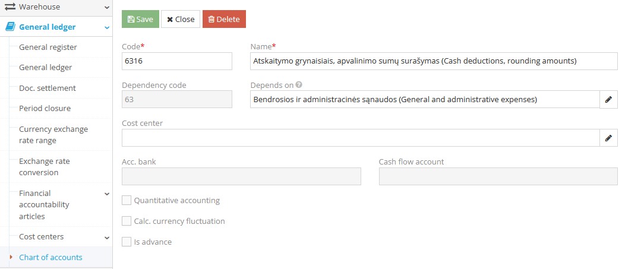Viewport: 644px width, 269px height.
Task: Open Doc. settlement page
Action: [x=48, y=88]
